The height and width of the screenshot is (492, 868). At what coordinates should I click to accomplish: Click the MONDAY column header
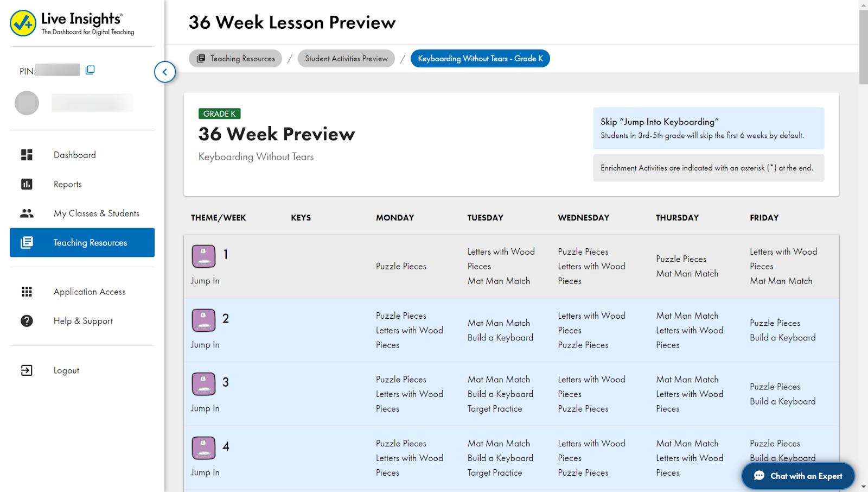pyautogui.click(x=395, y=218)
